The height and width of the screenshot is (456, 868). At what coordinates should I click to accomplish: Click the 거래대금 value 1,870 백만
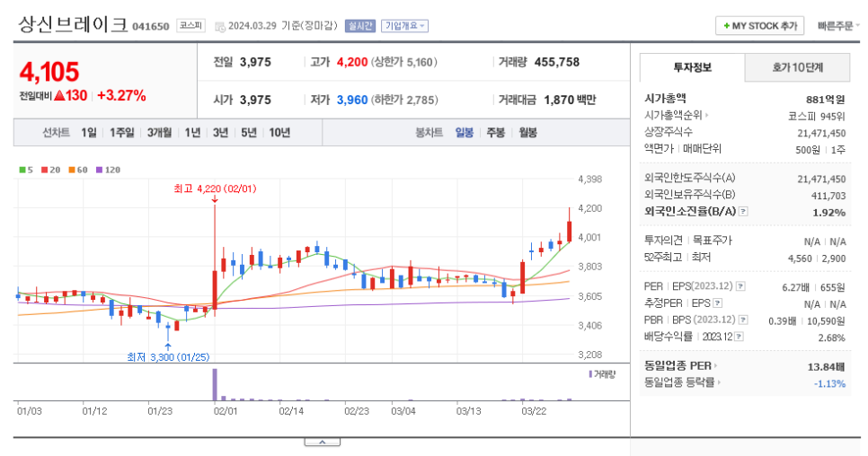click(570, 100)
